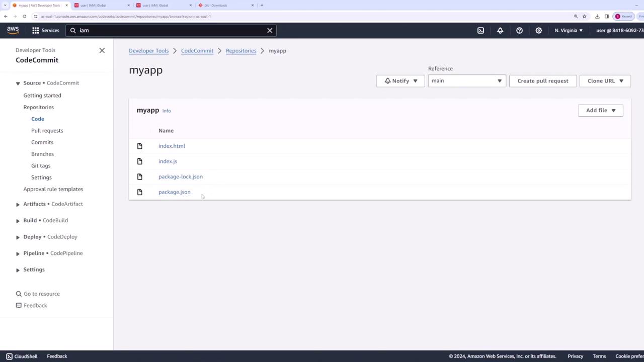Viewport: 644px width, 362px height.
Task: Open Pull requests in the sidebar
Action: pyautogui.click(x=47, y=130)
